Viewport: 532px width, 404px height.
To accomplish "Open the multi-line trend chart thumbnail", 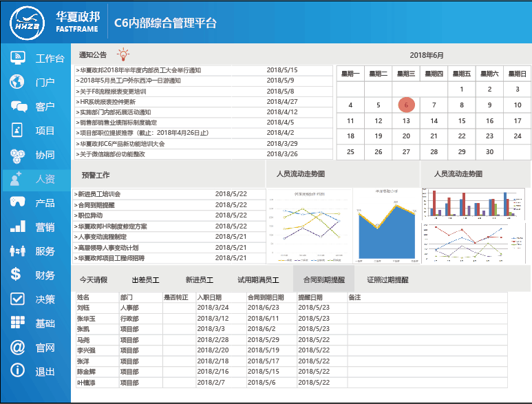I will pyautogui.click(x=308, y=226).
